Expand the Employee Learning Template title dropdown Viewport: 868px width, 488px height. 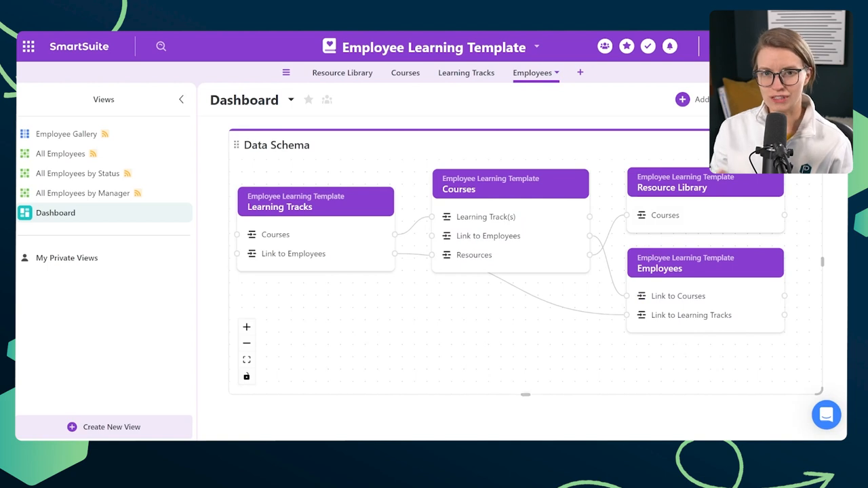[x=536, y=46]
